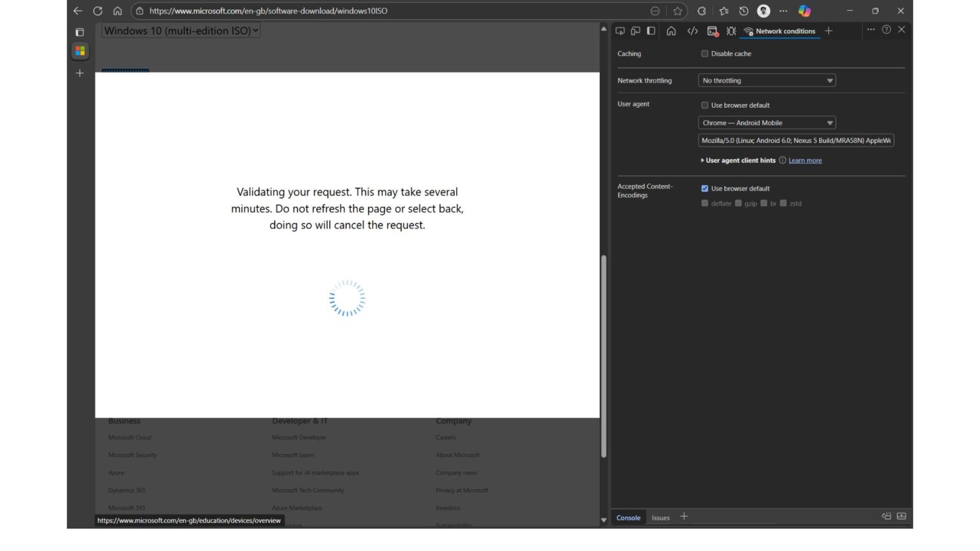The width and height of the screenshot is (980, 551).
Task: Tick User agent Use browser default checkbox
Action: click(x=704, y=105)
